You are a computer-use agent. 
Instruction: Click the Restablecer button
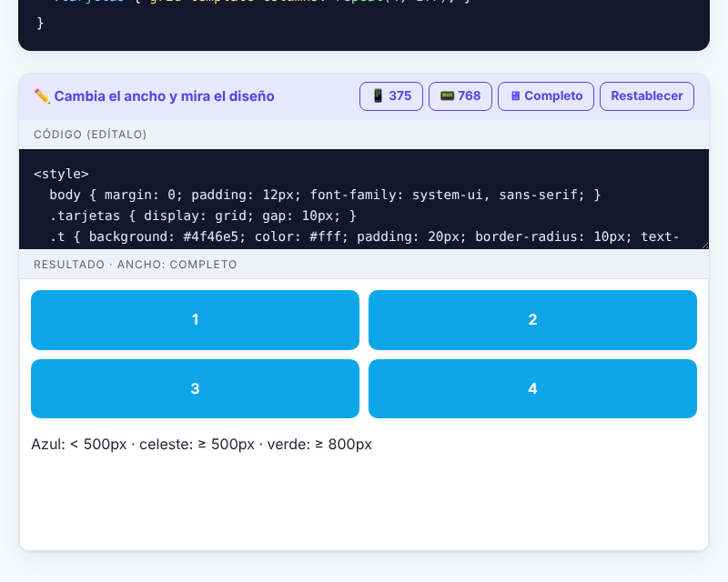(647, 96)
